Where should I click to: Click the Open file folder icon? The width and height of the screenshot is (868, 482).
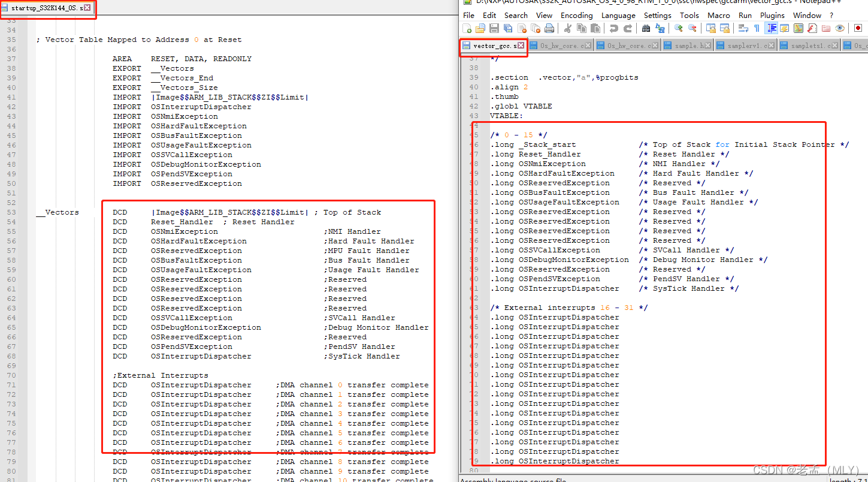[x=480, y=28]
